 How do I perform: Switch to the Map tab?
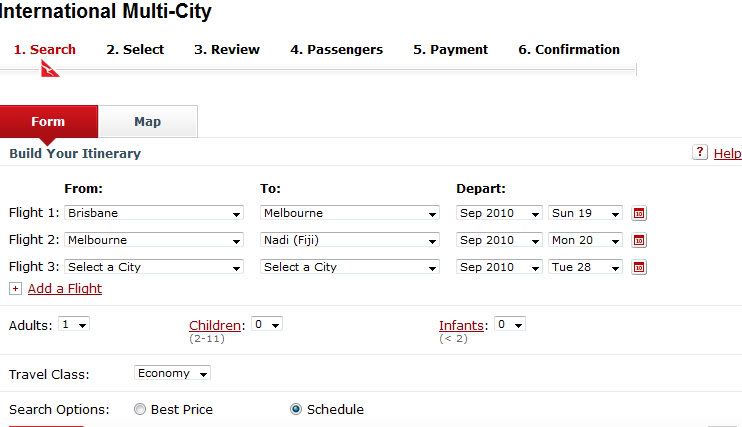tap(148, 122)
